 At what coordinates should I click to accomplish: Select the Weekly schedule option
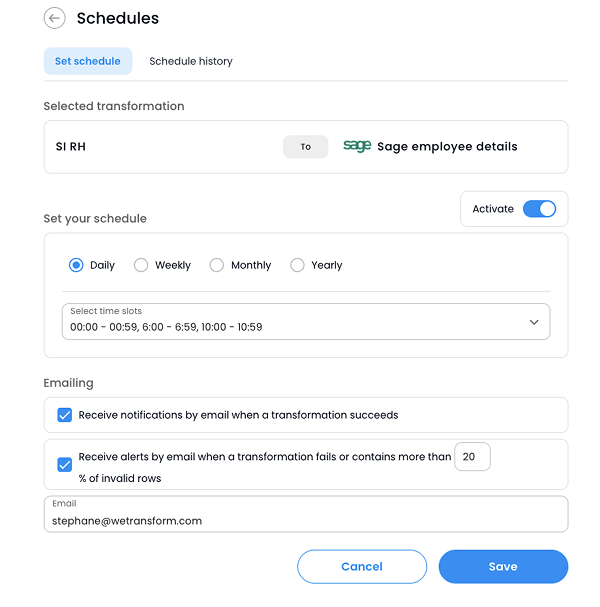(x=141, y=265)
